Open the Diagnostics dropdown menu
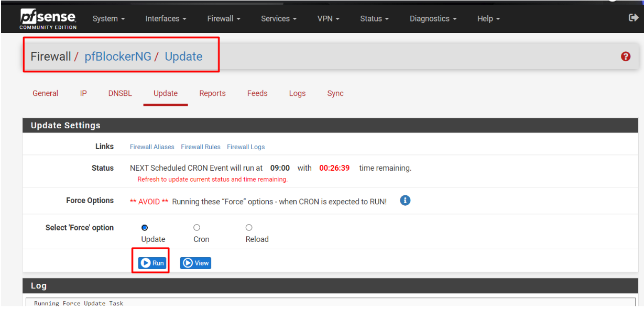 tap(433, 19)
